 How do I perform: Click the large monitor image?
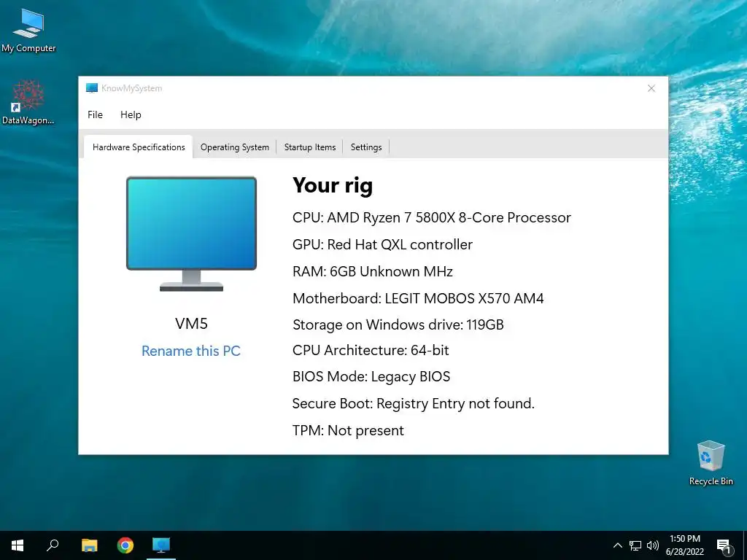click(x=192, y=233)
